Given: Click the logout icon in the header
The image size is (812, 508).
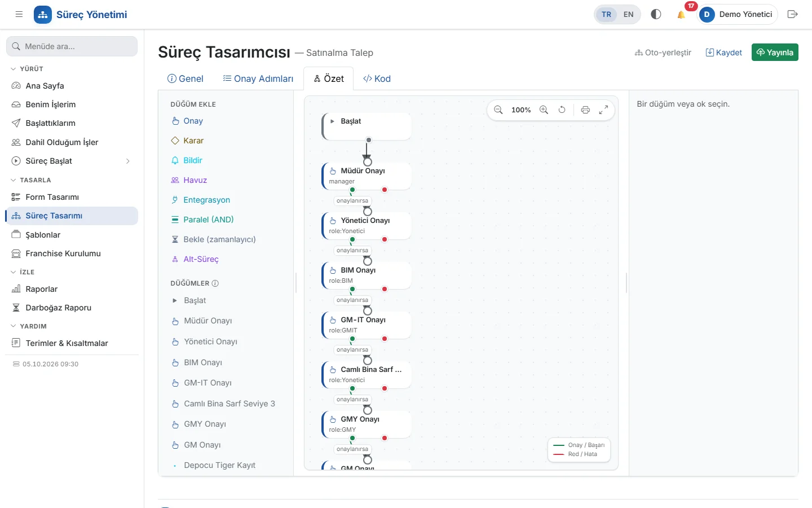Looking at the screenshot, I should [792, 15].
